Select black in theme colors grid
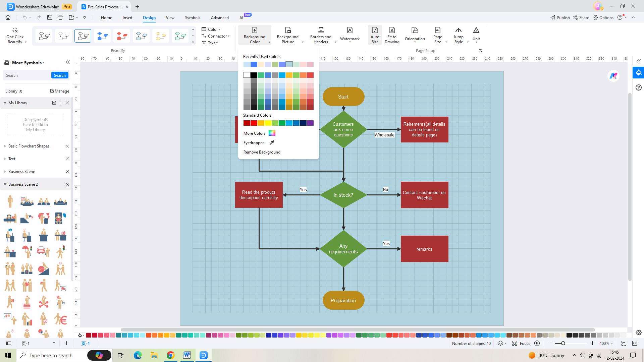This screenshot has height=362, width=644. (254, 75)
